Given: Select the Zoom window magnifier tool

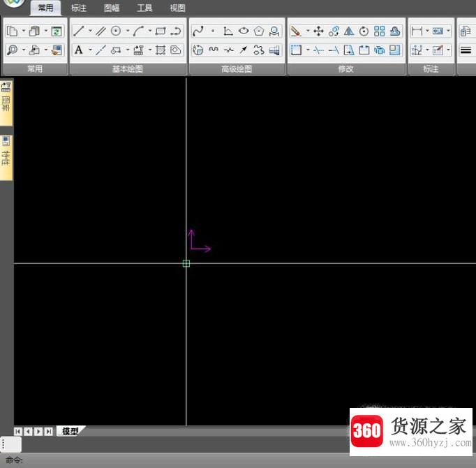Looking at the screenshot, I should (x=12, y=50).
